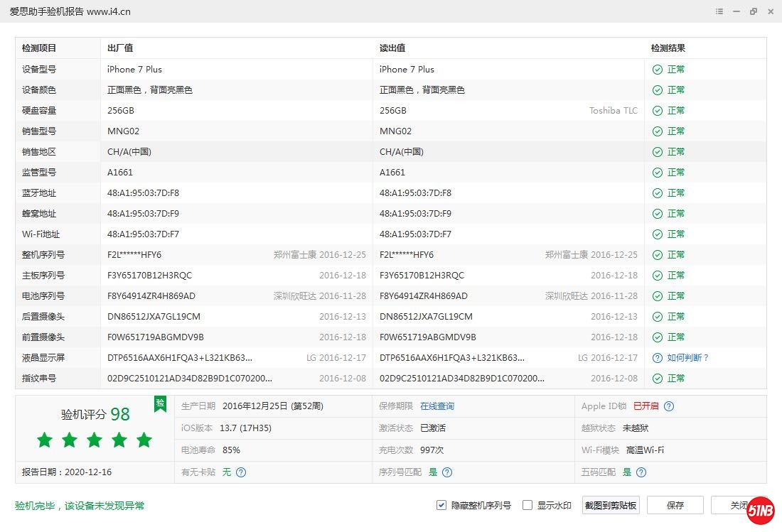Click the question icon in 液晶显示屏 row
Image resolution: width=782 pixels, height=532 pixels.
(658, 358)
